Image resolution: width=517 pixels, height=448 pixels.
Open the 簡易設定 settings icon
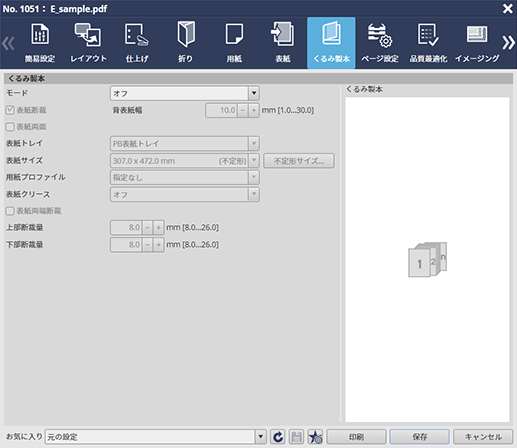(40, 34)
